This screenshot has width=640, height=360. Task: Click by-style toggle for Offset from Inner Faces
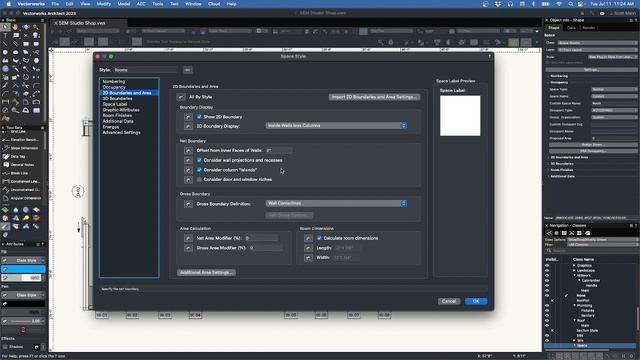pyautogui.click(x=188, y=151)
